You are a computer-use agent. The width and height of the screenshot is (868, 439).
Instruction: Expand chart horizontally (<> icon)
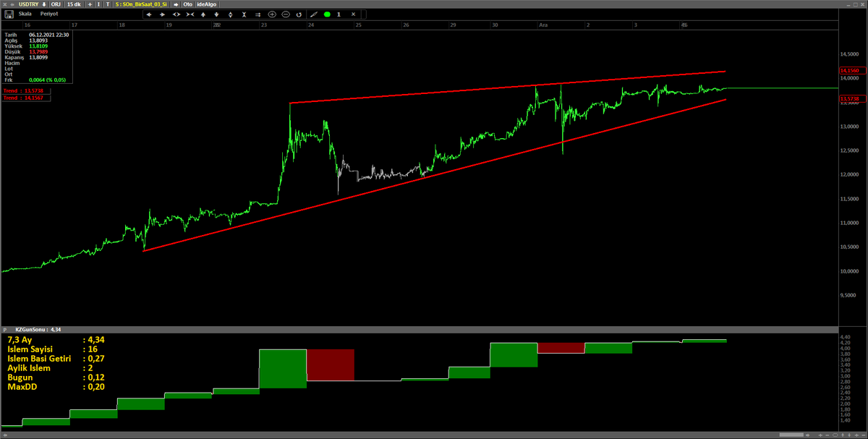click(x=176, y=14)
